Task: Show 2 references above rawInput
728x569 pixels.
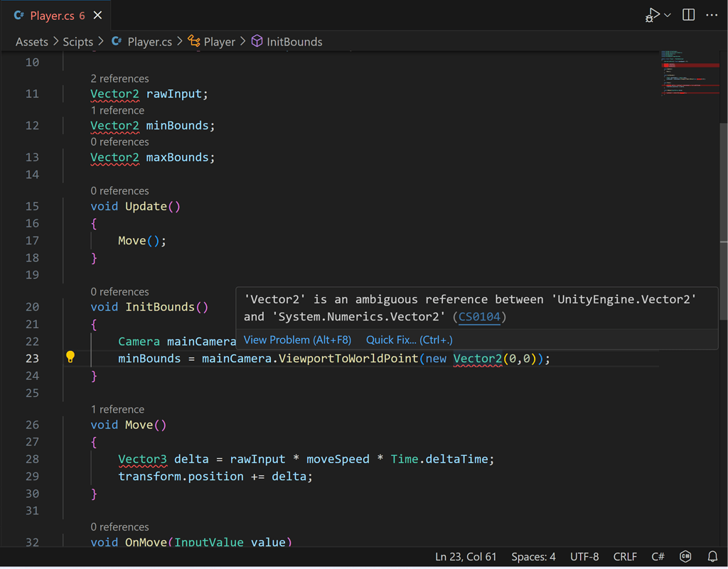Action: [118, 78]
